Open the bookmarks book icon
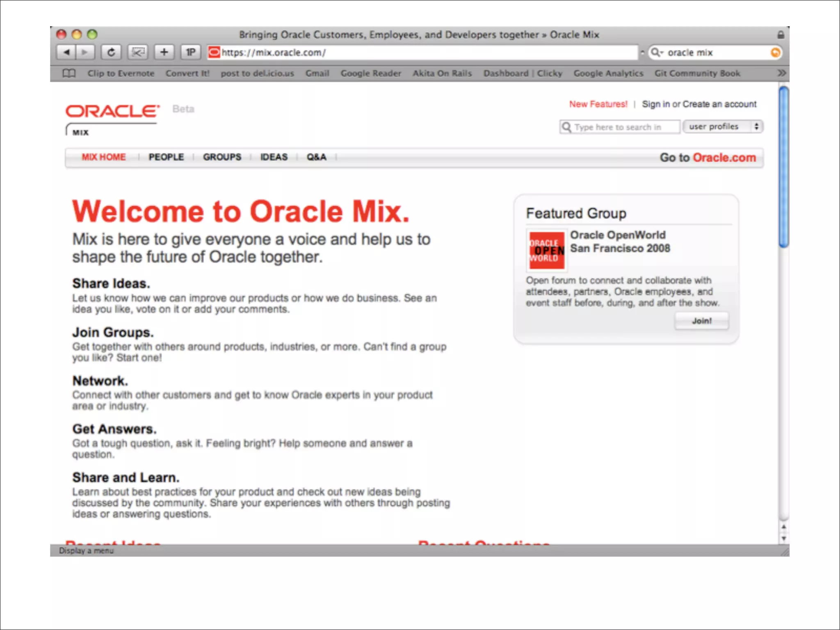The height and width of the screenshot is (630, 840). [69, 73]
